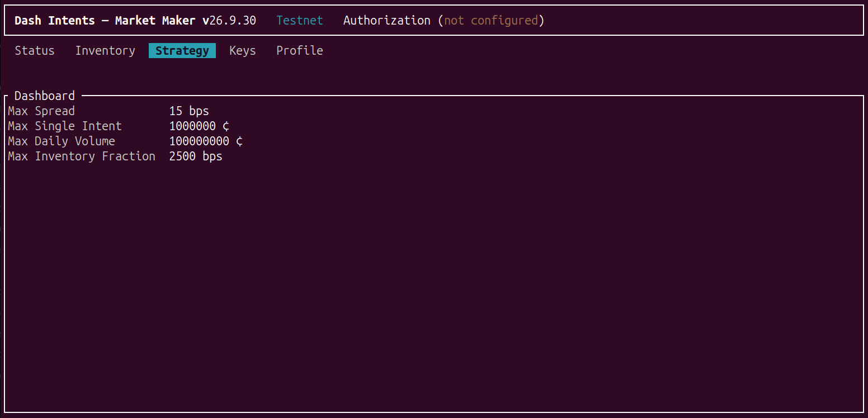Select the Max Daily Volume label
Viewport: 868px width, 418px height.
click(x=62, y=141)
